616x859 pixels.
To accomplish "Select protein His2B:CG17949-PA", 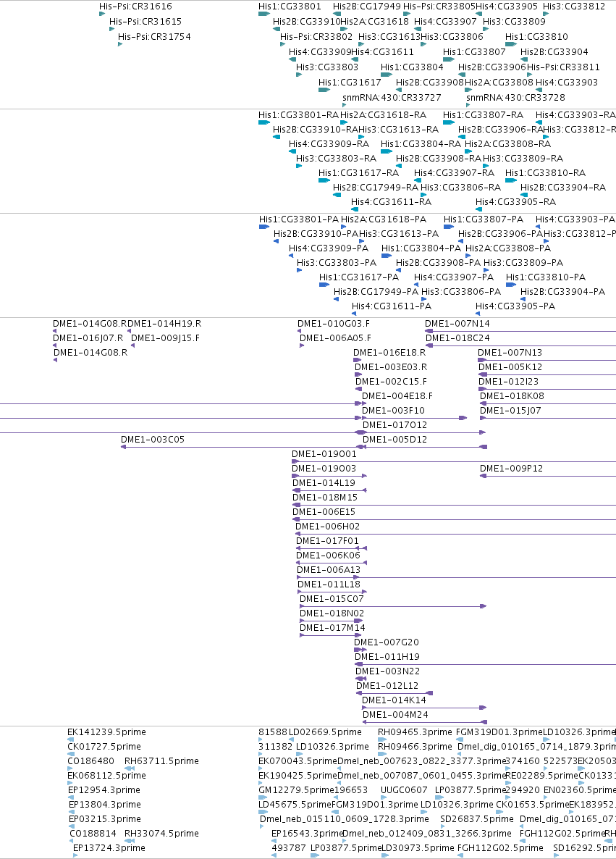I will (376, 292).
